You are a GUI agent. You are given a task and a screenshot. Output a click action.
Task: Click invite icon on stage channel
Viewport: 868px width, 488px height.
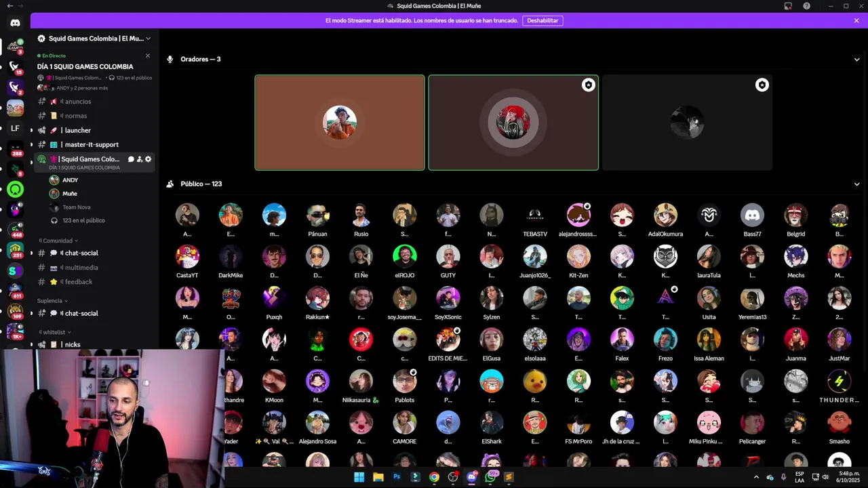140,159
